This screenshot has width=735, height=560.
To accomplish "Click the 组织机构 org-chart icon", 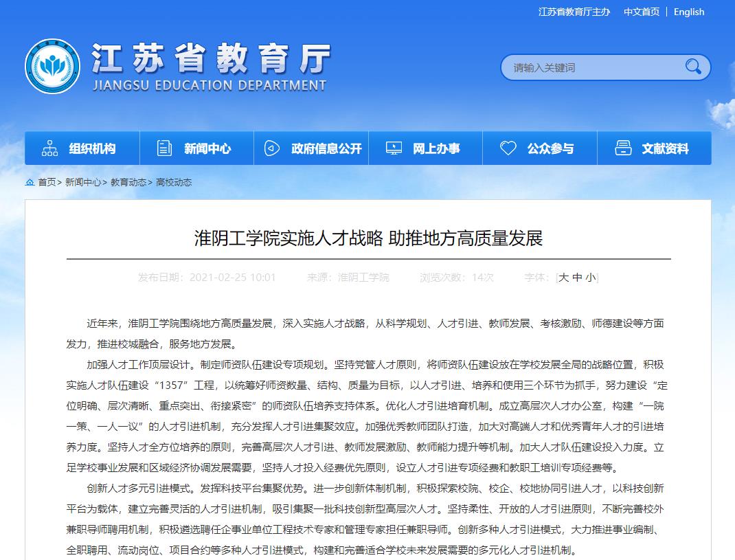I will (x=50, y=148).
